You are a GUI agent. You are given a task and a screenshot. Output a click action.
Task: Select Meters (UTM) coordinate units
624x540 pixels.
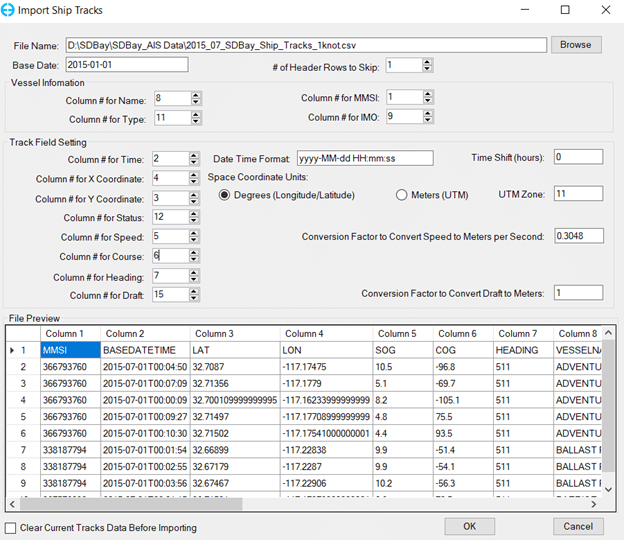click(x=403, y=195)
